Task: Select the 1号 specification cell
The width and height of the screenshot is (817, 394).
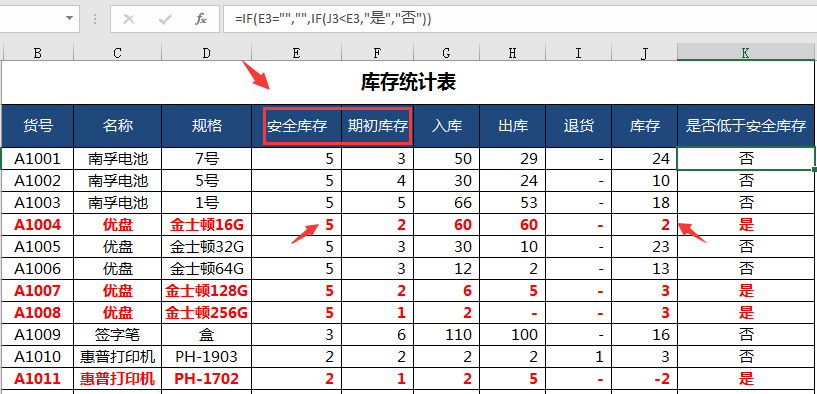Action: click(207, 202)
